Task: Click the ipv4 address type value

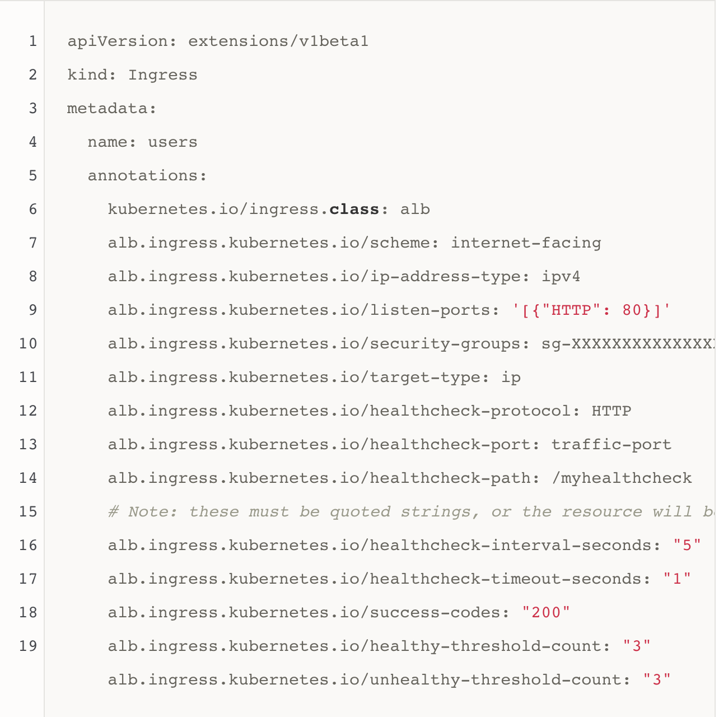Action: (x=561, y=277)
